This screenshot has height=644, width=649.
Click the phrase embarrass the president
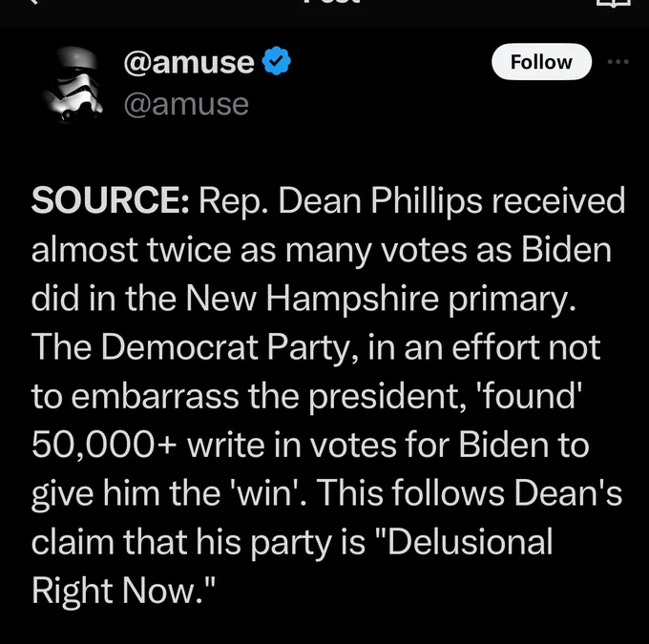coord(264,397)
